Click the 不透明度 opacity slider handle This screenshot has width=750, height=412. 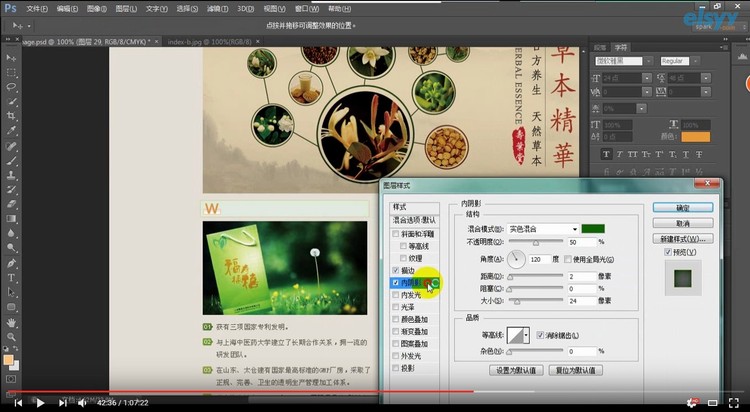(x=536, y=243)
